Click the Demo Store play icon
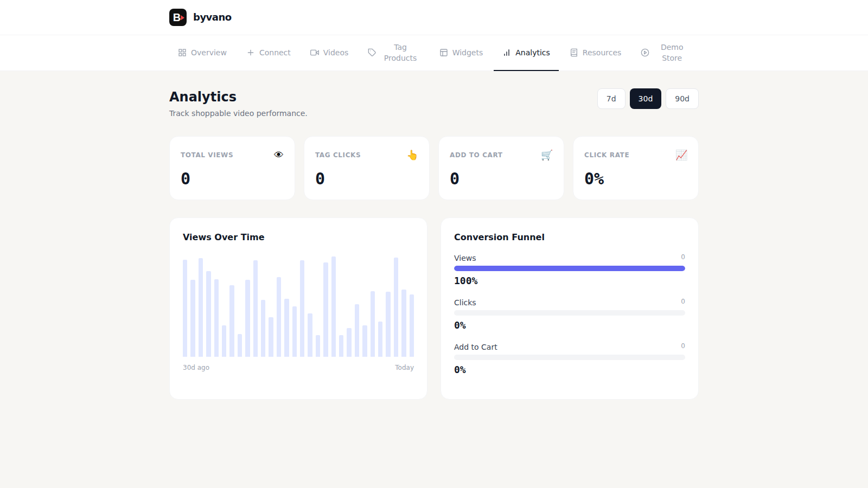868x488 pixels. (645, 52)
